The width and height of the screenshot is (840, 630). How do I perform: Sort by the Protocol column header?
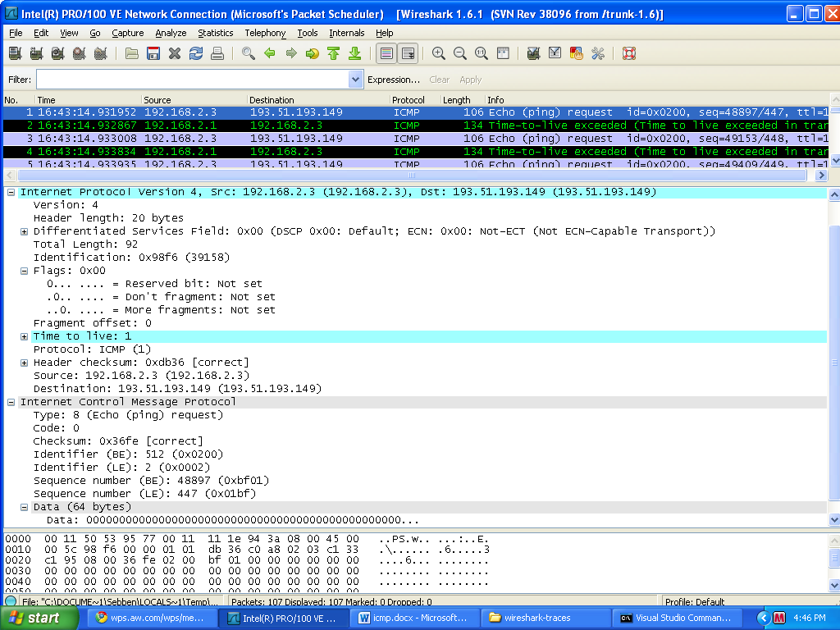click(415, 99)
